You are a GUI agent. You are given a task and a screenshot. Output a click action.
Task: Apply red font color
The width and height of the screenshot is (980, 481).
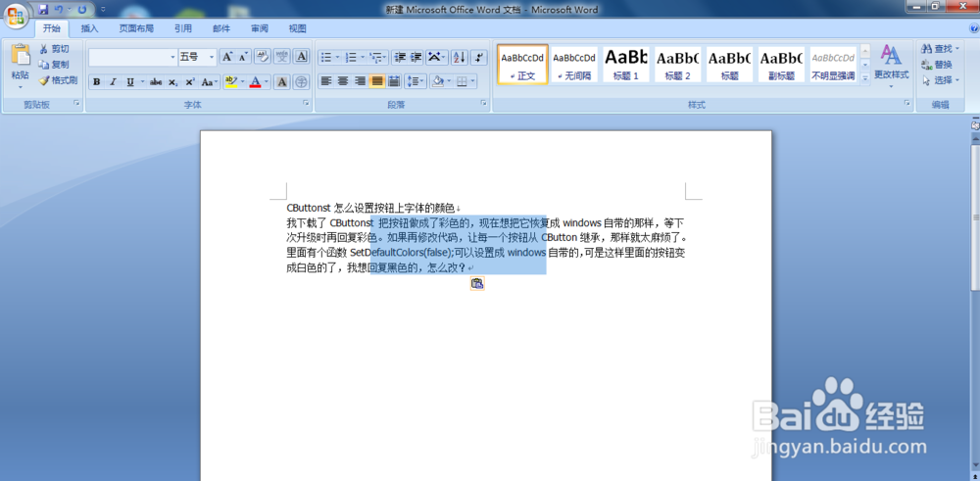pos(255,82)
